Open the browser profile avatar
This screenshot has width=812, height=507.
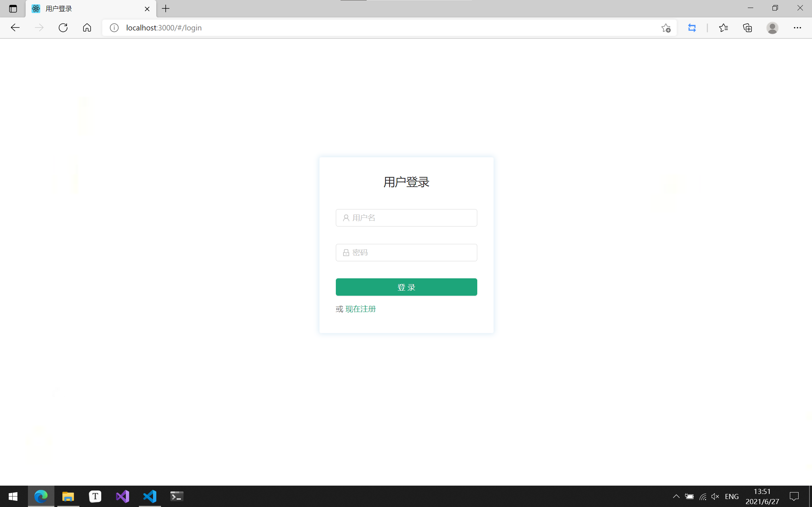tap(772, 28)
